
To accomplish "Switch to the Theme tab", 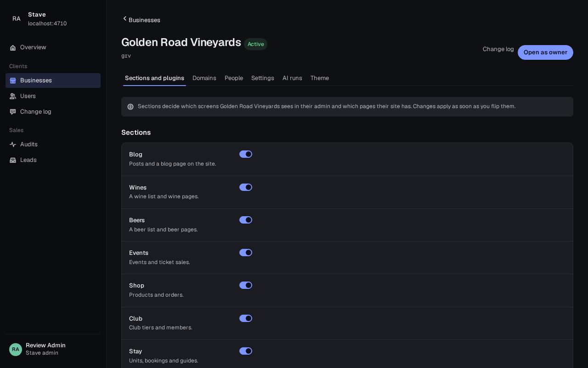I will [x=320, y=78].
